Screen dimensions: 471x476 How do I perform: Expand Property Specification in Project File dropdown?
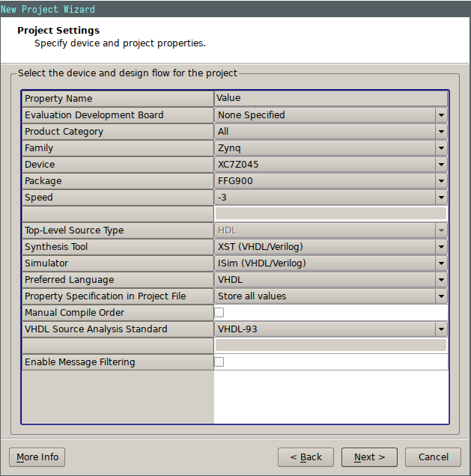(x=331, y=296)
